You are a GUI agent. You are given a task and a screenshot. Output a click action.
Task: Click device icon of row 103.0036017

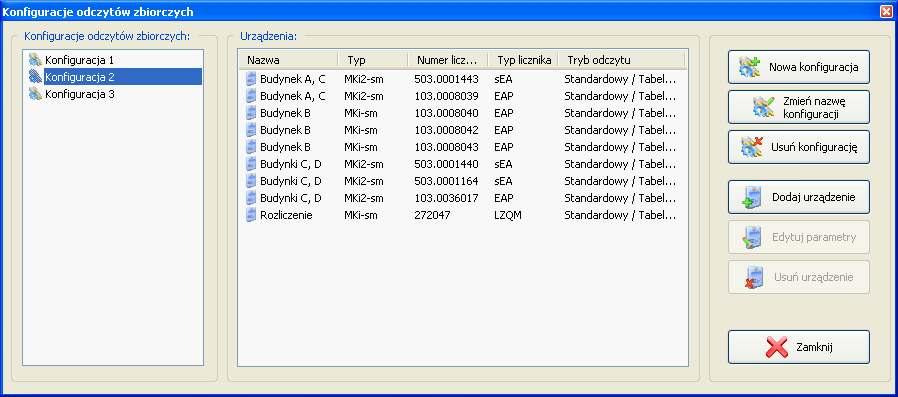coord(250,198)
